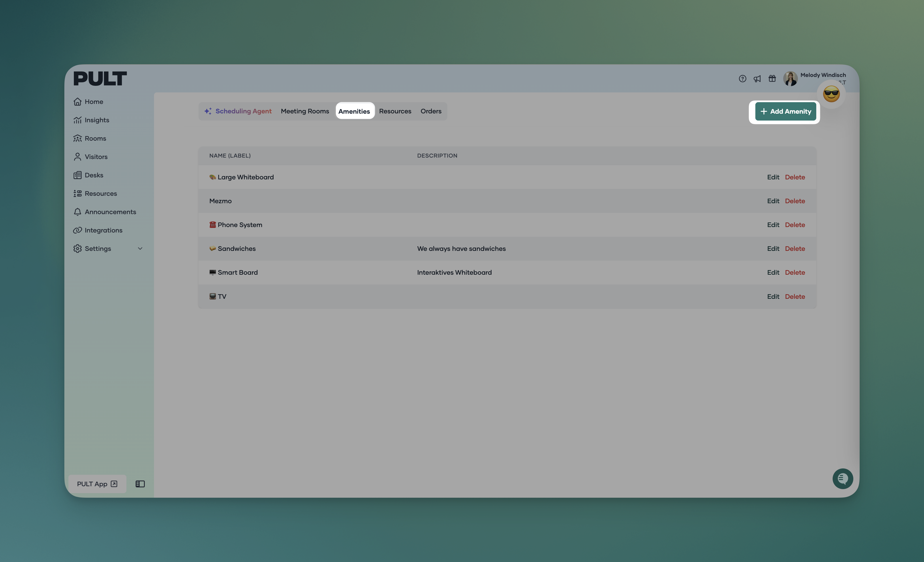
Task: Select the Orders tab
Action: point(430,111)
